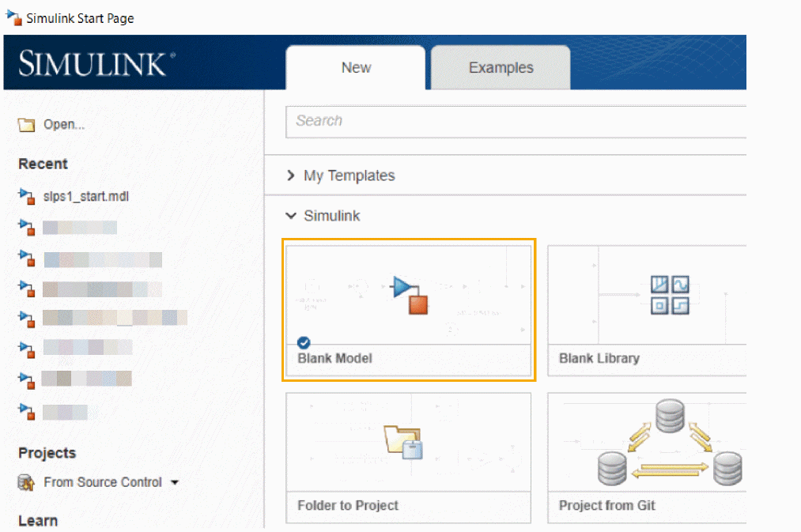Expand the My Templates section chevron
The image size is (801, 532).
coord(291,175)
